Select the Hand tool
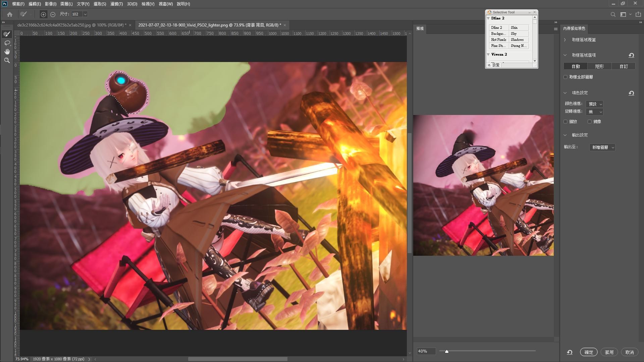 (7, 52)
